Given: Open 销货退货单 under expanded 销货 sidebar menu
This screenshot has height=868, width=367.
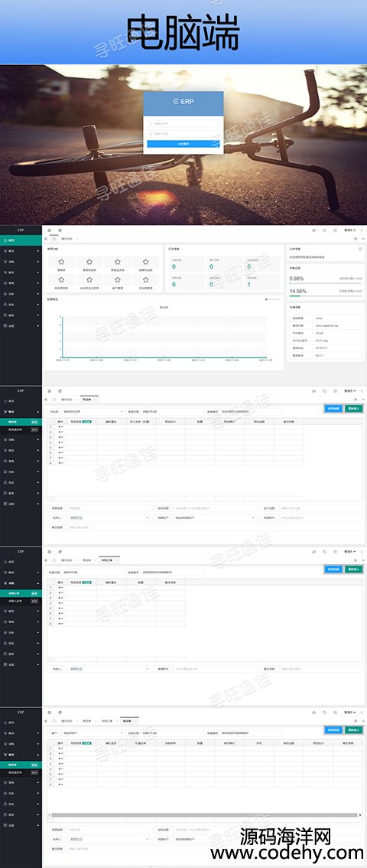Looking at the screenshot, I should [x=21, y=772].
